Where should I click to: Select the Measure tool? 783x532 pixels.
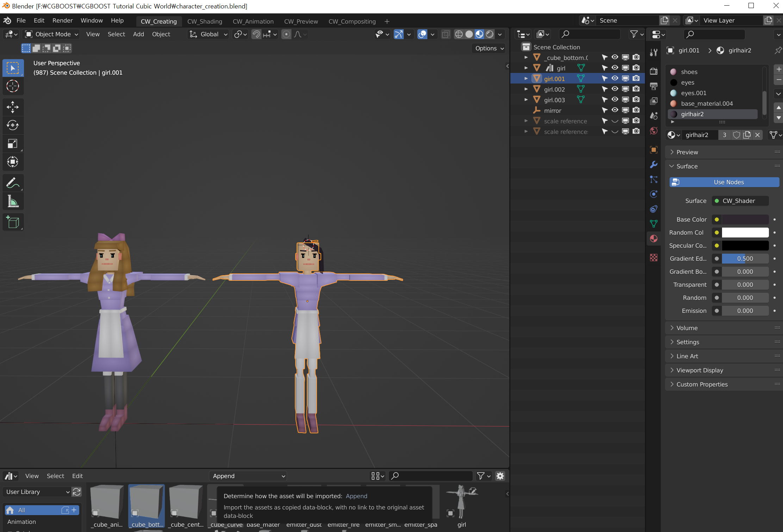pos(13,202)
